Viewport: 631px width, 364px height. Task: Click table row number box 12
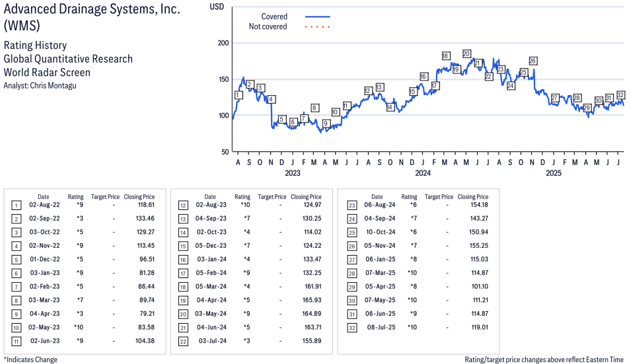183,205
